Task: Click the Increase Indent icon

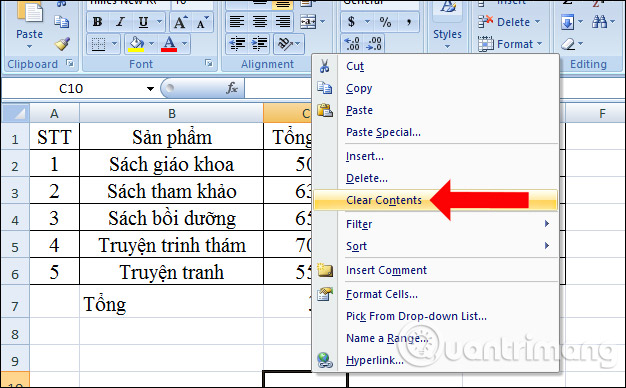Action: click(260, 44)
